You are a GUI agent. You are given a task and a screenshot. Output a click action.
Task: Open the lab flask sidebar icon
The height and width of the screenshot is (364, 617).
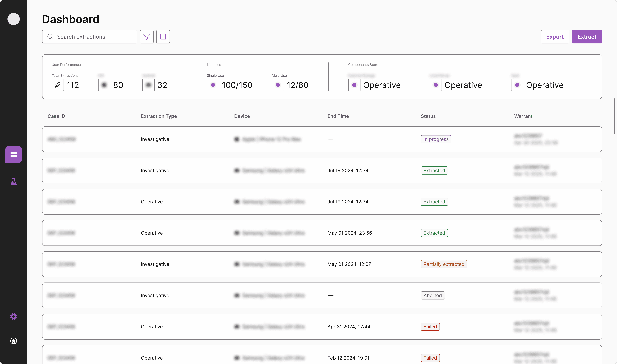click(14, 181)
